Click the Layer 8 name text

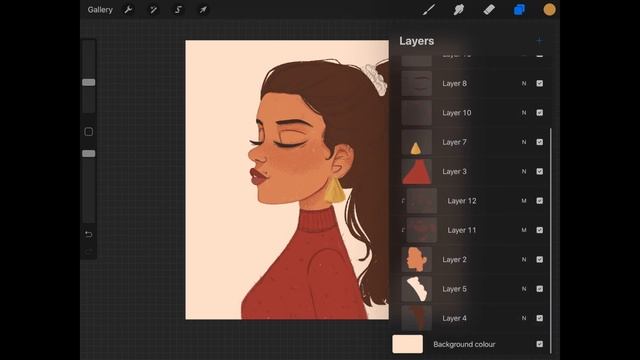(454, 83)
